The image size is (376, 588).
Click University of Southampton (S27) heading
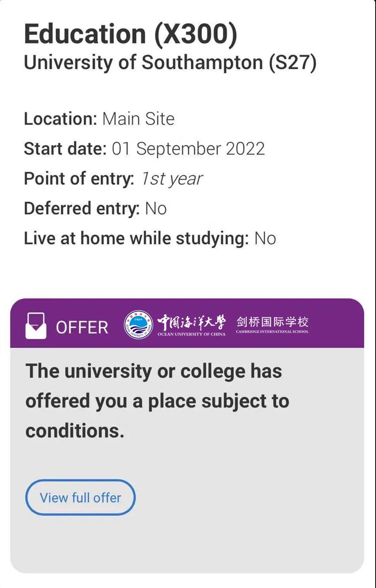click(x=170, y=63)
